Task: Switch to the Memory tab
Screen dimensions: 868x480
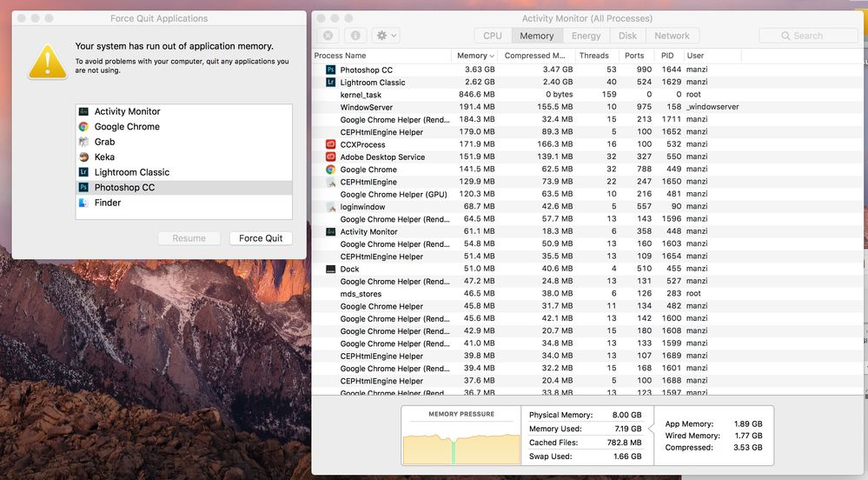Action: click(x=536, y=36)
